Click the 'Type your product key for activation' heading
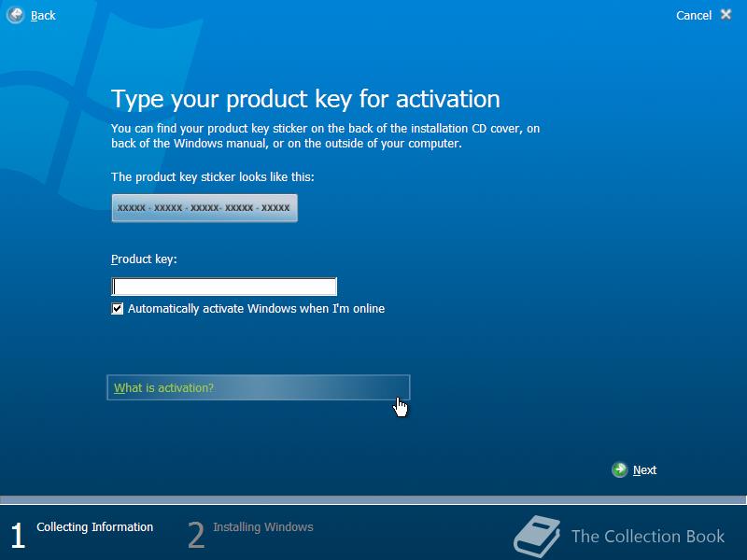The height and width of the screenshot is (560, 747). click(x=305, y=100)
